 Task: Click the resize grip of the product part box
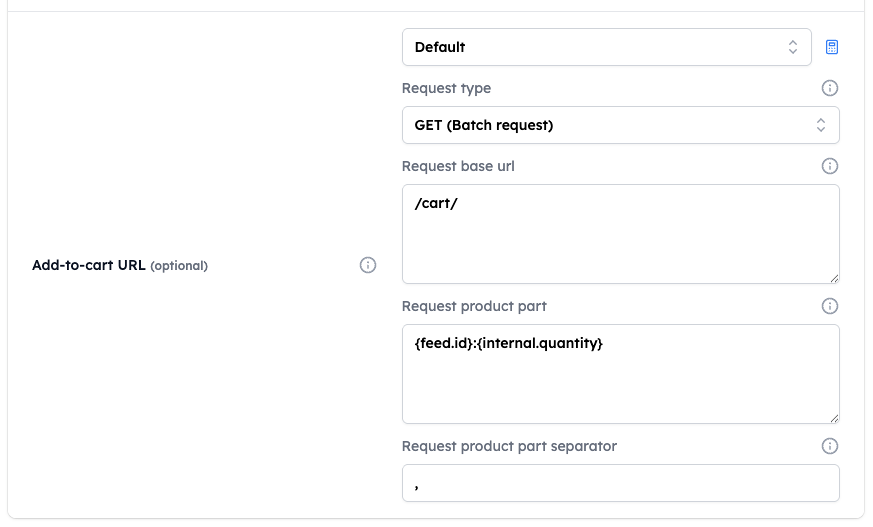pos(834,418)
